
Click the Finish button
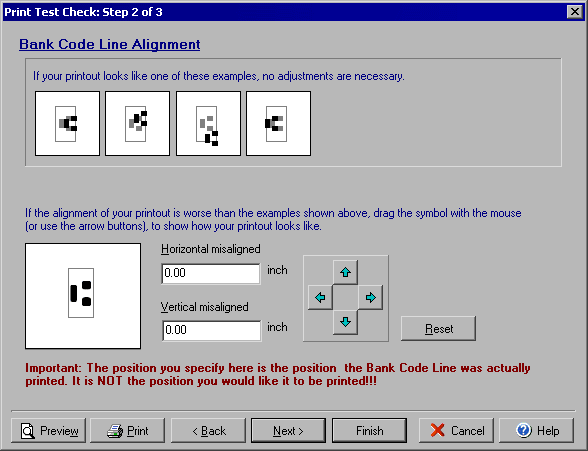pos(369,431)
